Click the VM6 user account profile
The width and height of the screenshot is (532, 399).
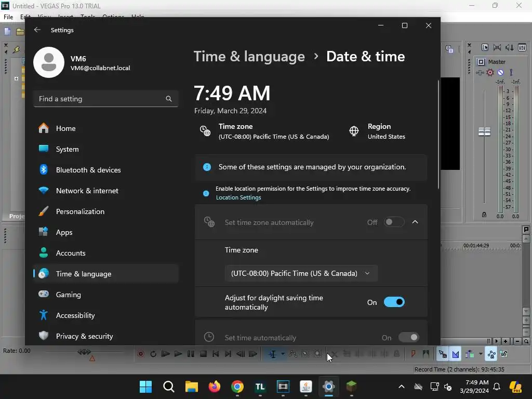[82, 63]
